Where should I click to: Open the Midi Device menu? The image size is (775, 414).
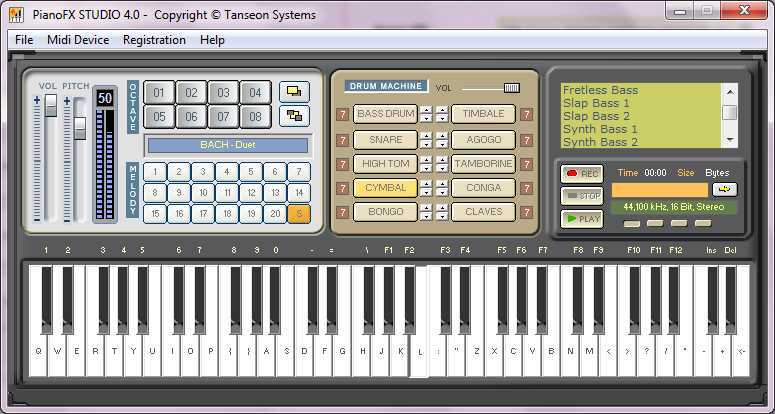pyautogui.click(x=78, y=40)
